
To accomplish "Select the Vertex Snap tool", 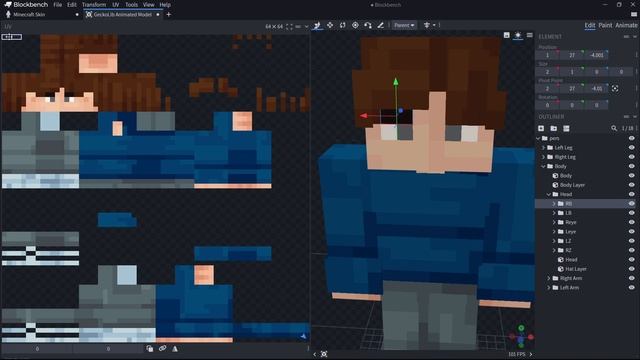I will [368, 25].
